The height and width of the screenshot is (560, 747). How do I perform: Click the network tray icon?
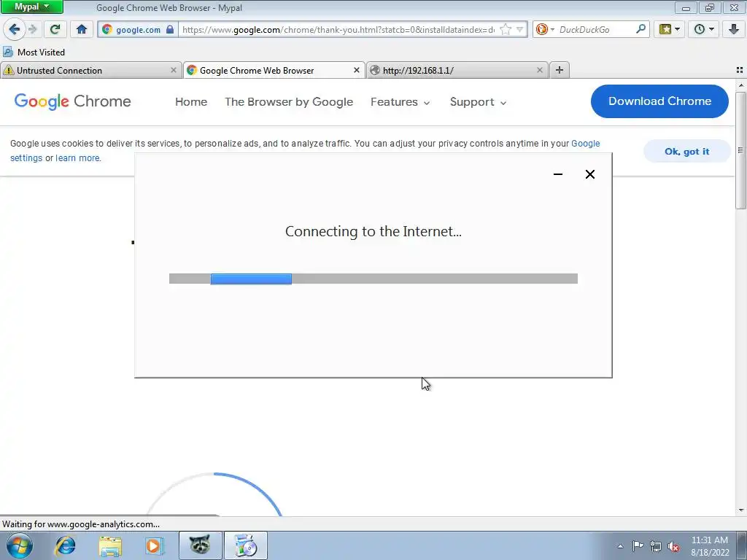tap(656, 546)
